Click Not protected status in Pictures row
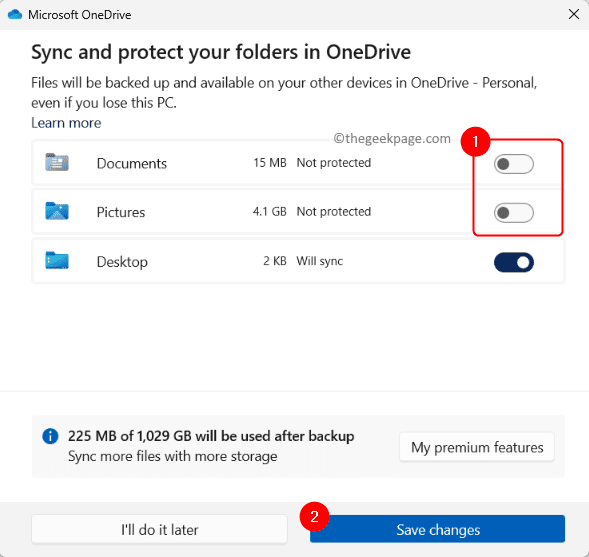Viewport: 589px width, 557px height. click(334, 211)
